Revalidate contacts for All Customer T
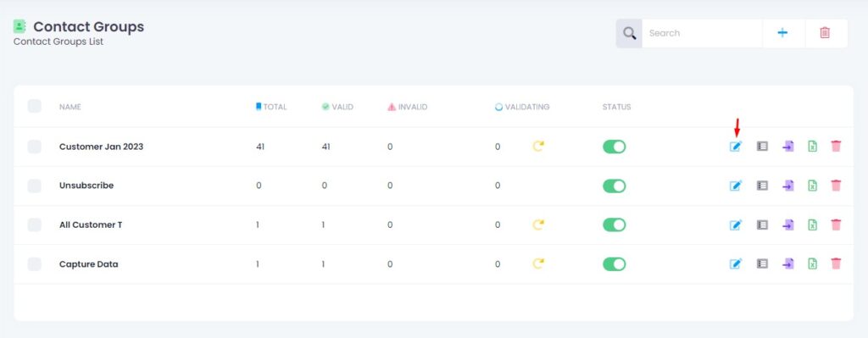868x338 pixels. (538, 224)
